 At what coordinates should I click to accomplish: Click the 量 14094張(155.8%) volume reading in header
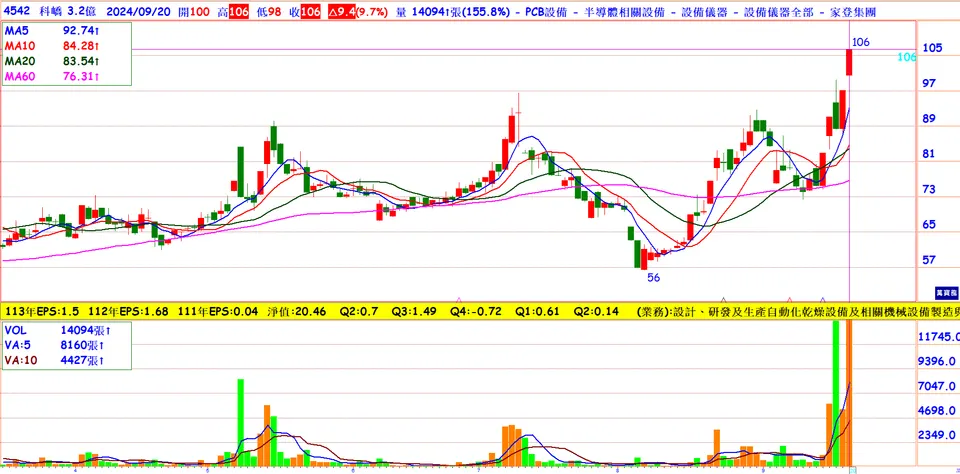[452, 12]
